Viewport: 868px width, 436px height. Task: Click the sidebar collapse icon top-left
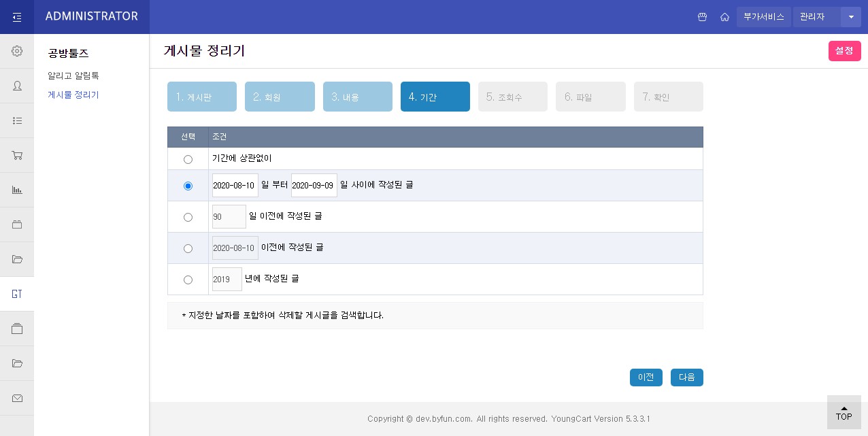pyautogui.click(x=17, y=16)
